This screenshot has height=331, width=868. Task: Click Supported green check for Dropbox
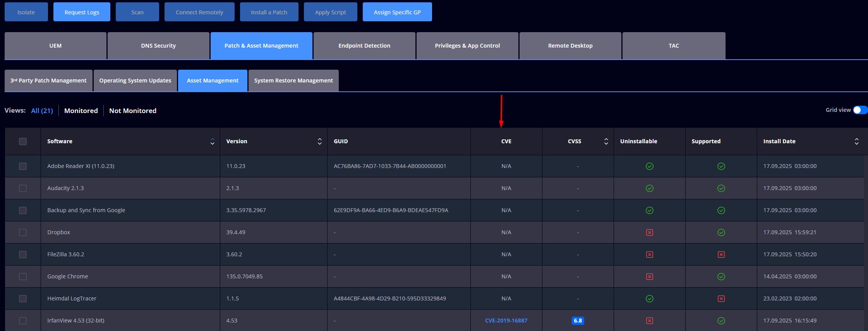click(x=721, y=232)
